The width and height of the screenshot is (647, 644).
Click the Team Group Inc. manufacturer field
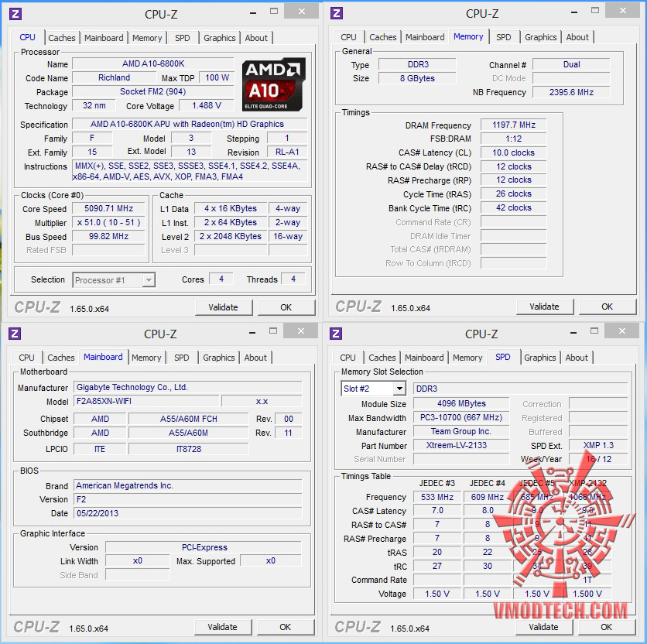coord(461,431)
